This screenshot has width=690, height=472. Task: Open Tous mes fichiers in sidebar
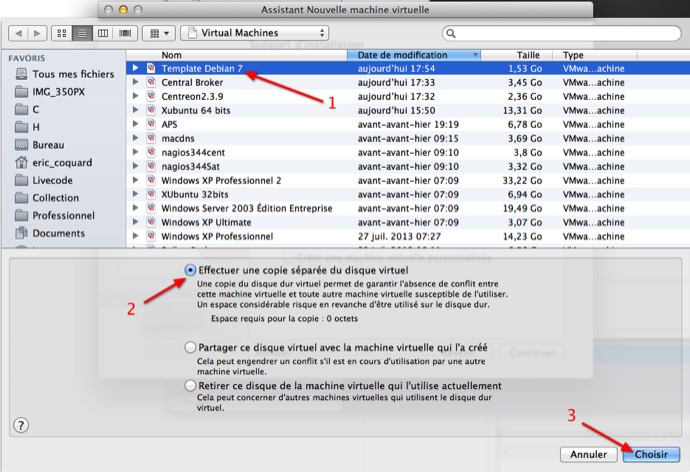tap(73, 74)
